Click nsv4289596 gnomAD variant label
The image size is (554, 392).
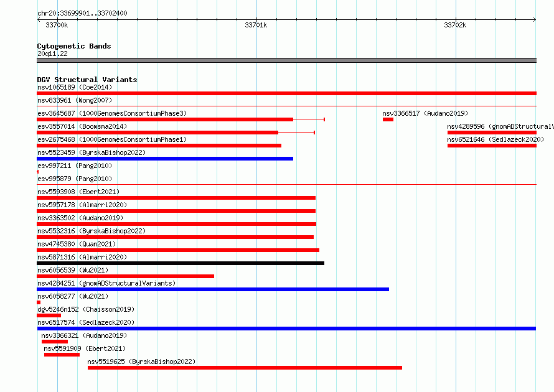pos(500,126)
